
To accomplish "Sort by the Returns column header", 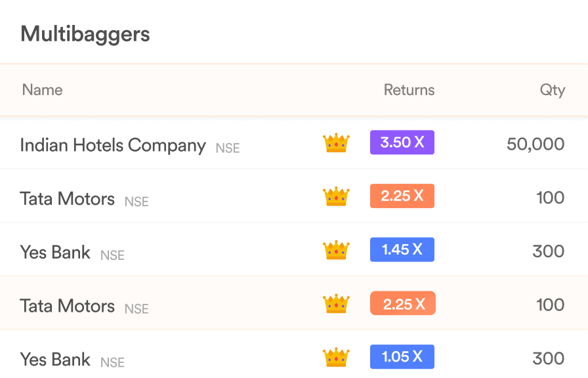I will click(409, 90).
